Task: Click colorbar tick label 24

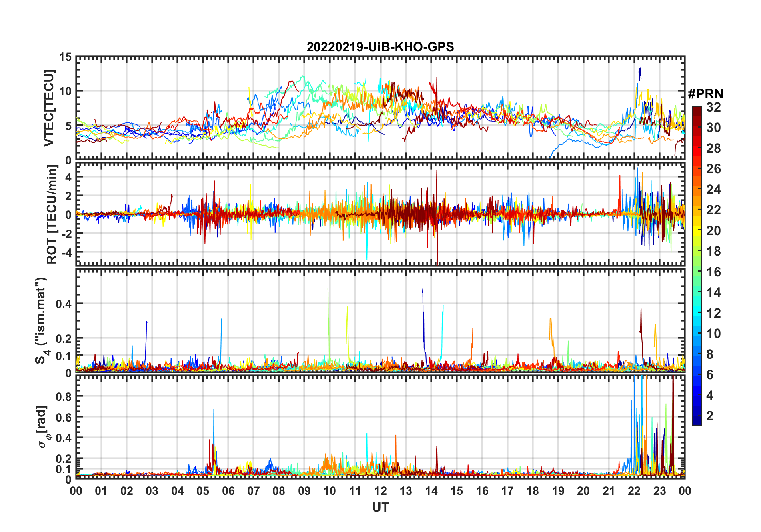Action: 713,189
